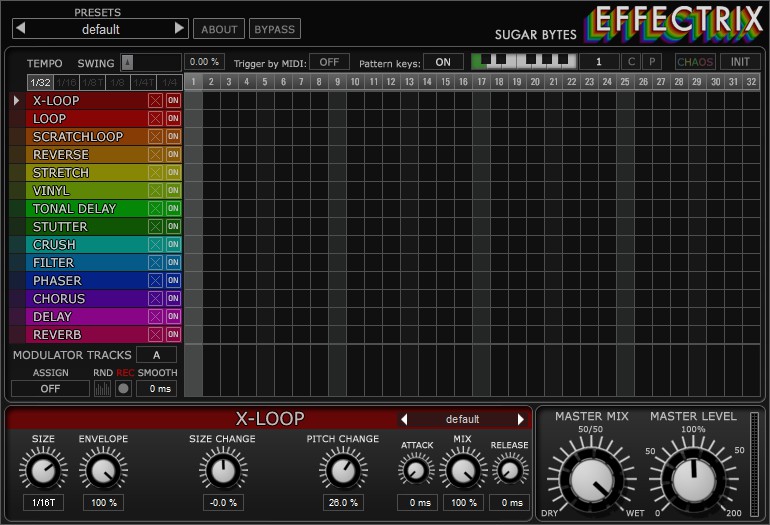Clear the STUTTER track with its X icon
Viewport: 770px width, 525px height.
155,226
